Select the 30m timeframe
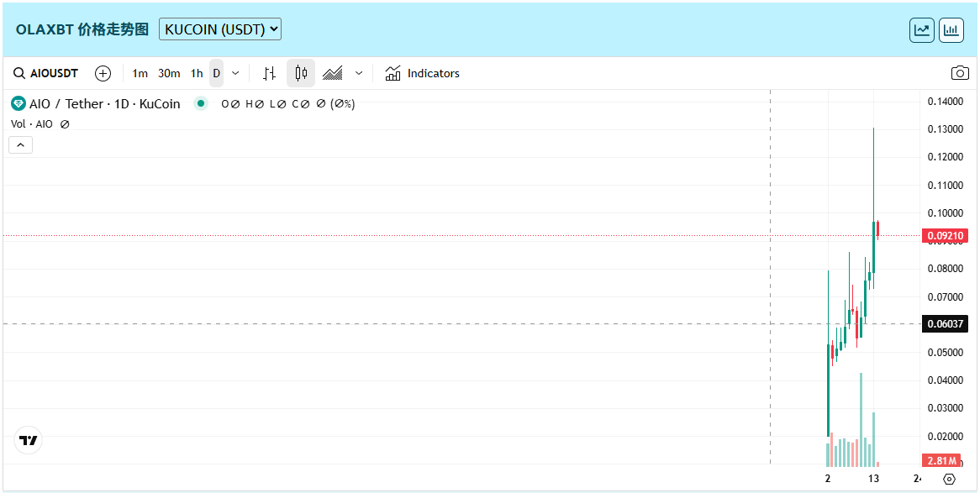 169,73
